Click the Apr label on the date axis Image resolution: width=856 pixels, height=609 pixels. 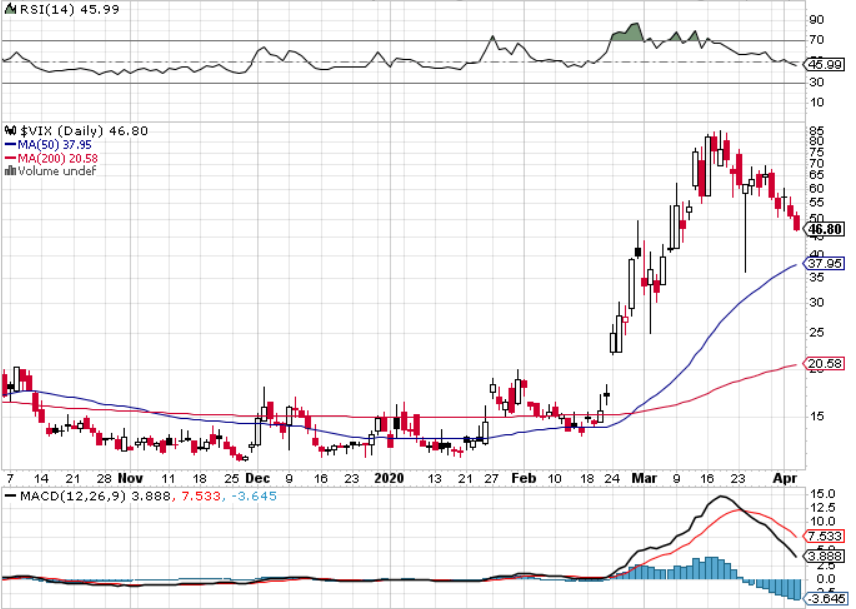(784, 479)
